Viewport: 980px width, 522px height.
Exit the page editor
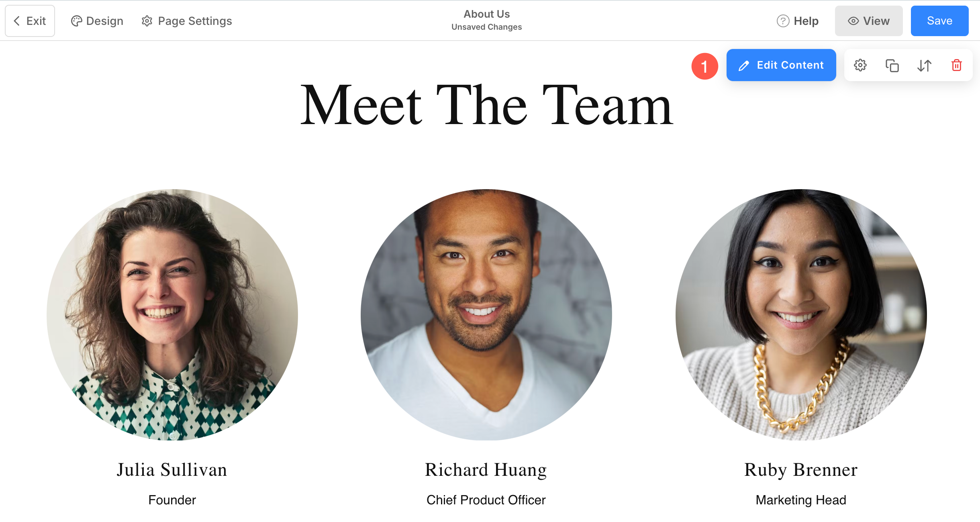coord(30,21)
